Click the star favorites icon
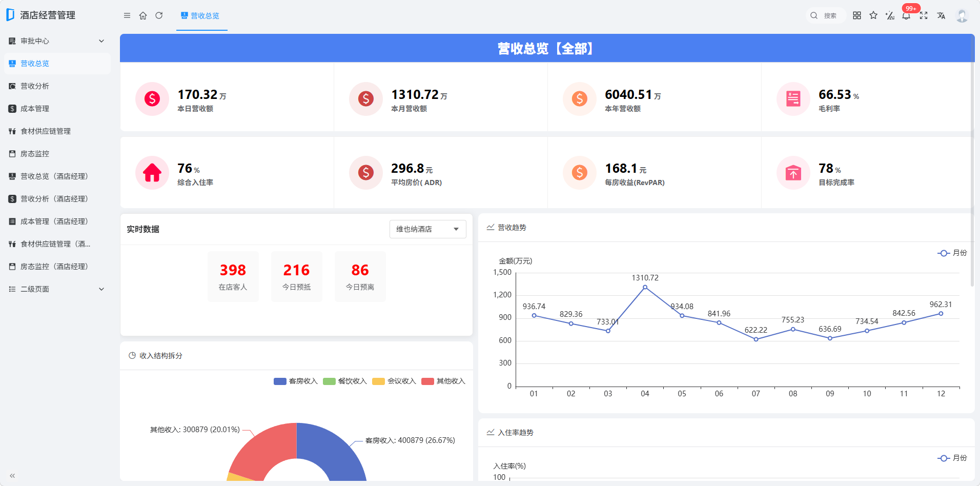This screenshot has width=980, height=486. 873,15
